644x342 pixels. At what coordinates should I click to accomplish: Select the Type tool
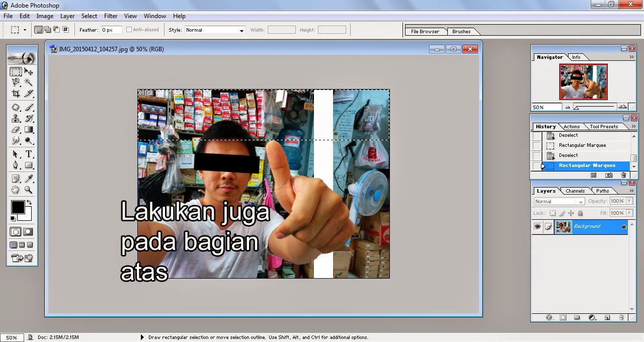click(29, 154)
